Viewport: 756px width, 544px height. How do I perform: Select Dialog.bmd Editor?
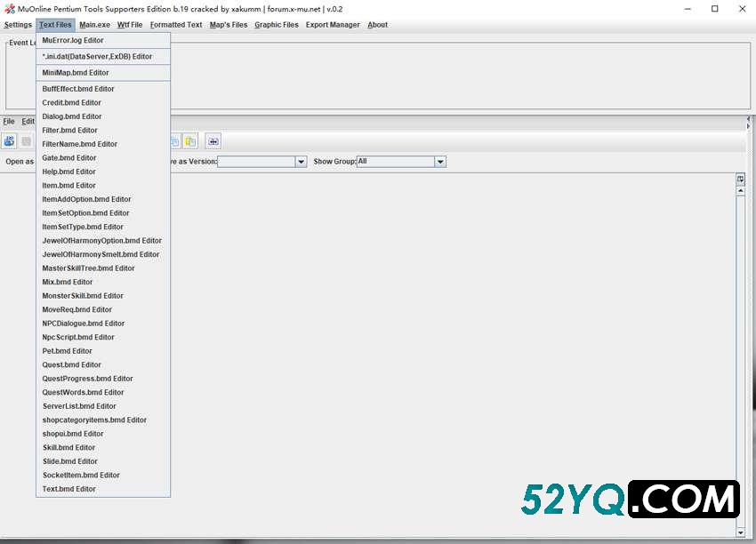pyautogui.click(x=103, y=116)
